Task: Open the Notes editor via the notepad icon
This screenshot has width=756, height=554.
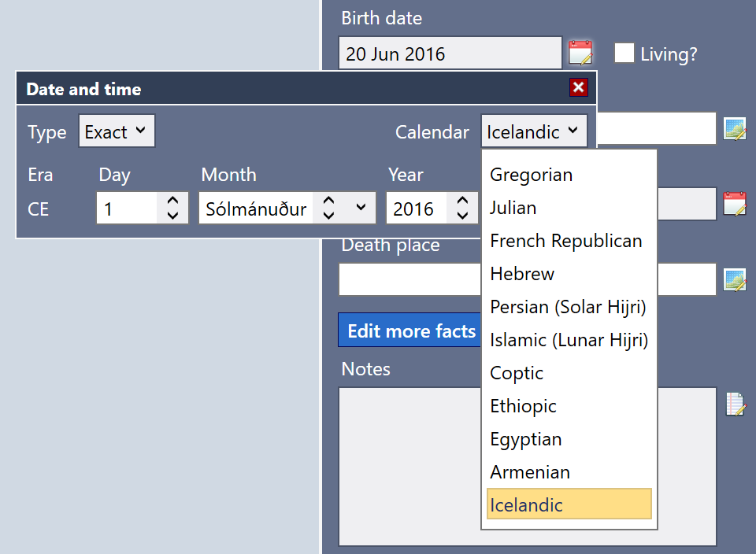Action: (x=735, y=404)
